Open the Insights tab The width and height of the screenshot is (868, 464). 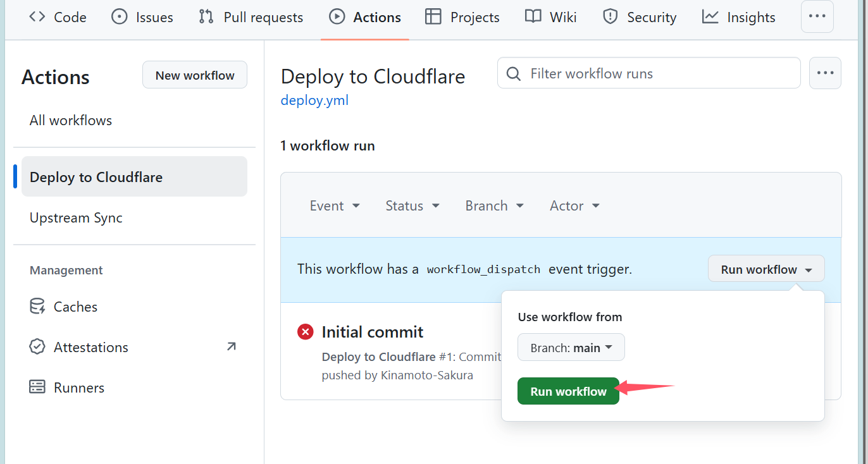[x=739, y=17]
